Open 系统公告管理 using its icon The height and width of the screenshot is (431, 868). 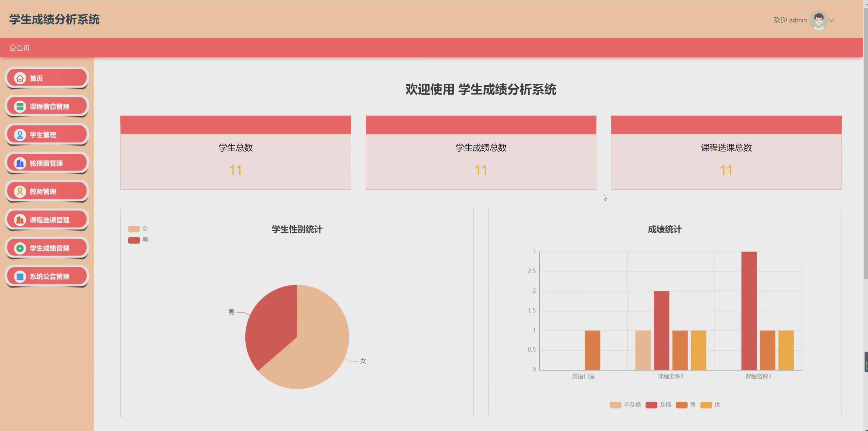(20, 276)
